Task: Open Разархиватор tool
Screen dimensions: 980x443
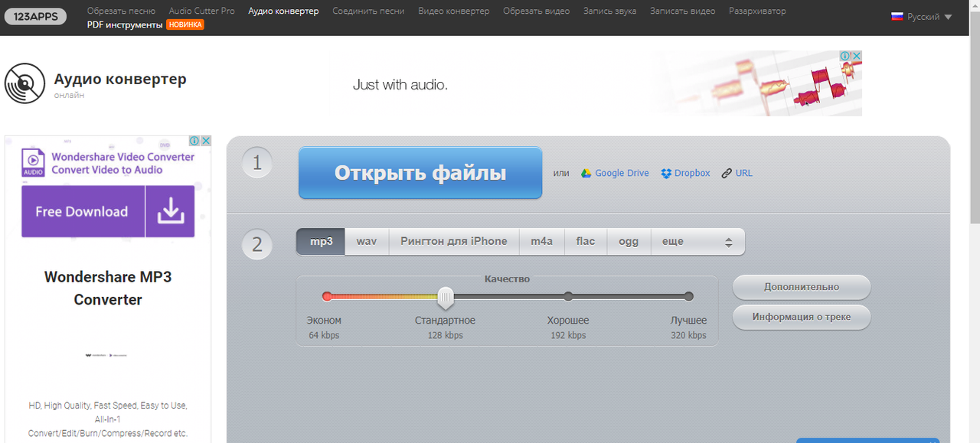Action: 757,11
